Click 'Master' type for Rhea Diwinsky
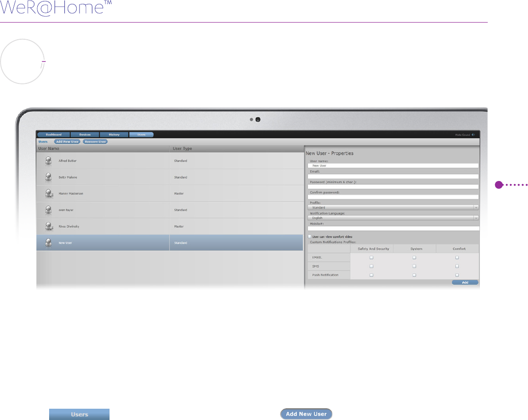528x420 pixels. (179, 226)
